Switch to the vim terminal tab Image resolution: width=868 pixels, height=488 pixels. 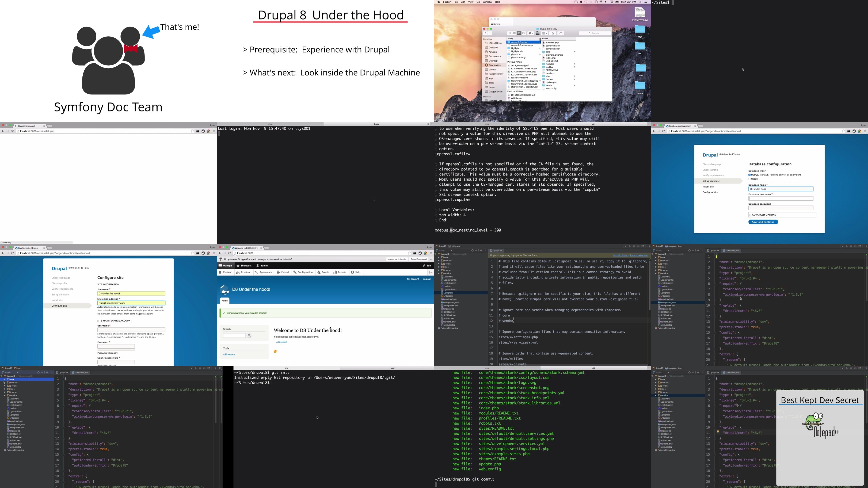pos(593,124)
